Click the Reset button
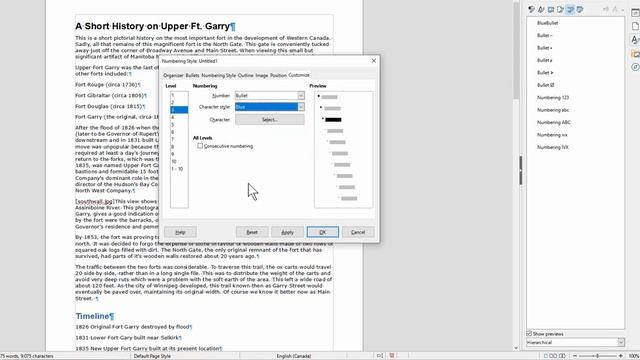Image resolution: width=640 pixels, height=360 pixels. pos(252,232)
